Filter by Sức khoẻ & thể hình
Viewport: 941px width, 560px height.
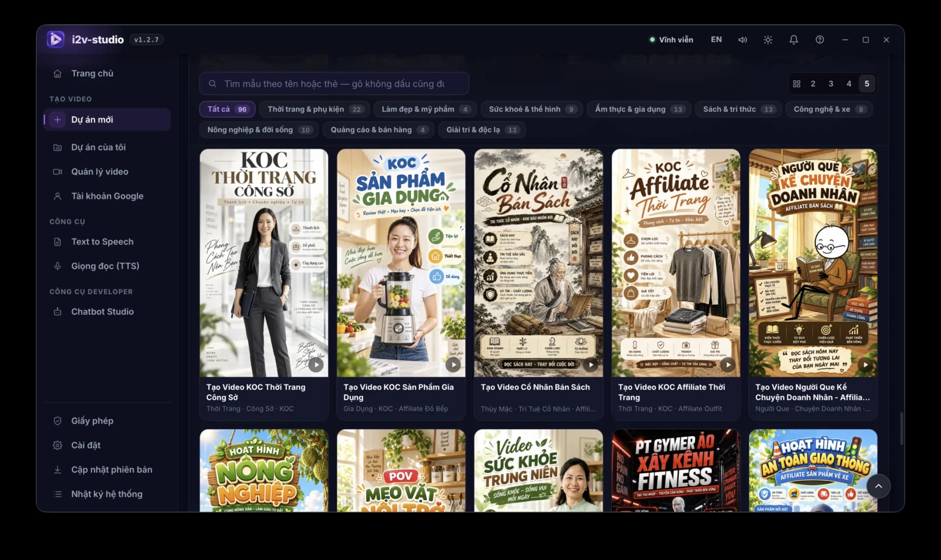click(x=532, y=109)
